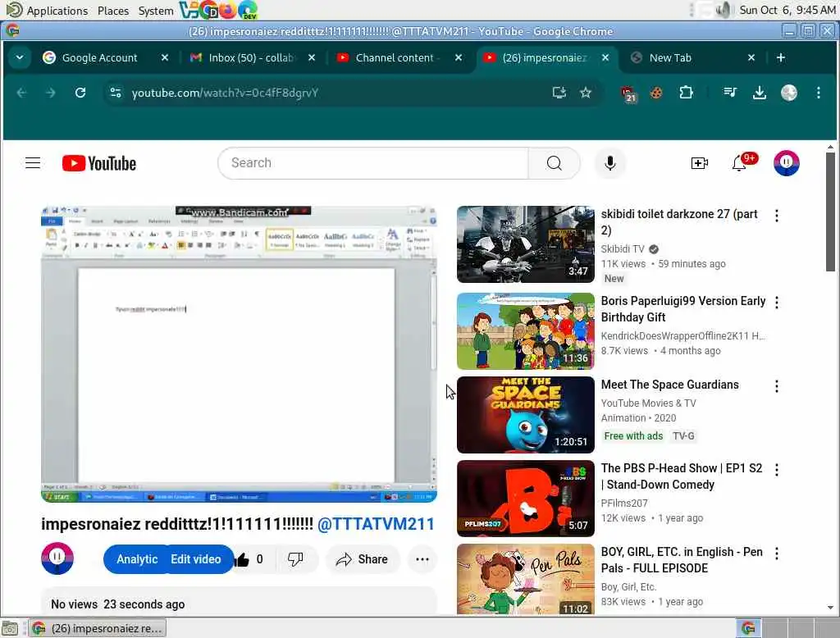
Task: Go to YouTube home via logo
Action: click(x=99, y=163)
